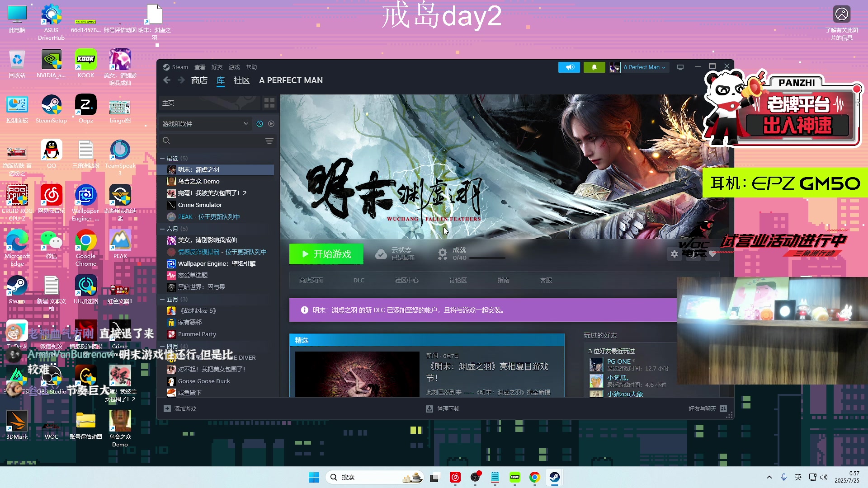Click the taskbar 搜索 box
This screenshot has height=488, width=868.
(x=375, y=477)
